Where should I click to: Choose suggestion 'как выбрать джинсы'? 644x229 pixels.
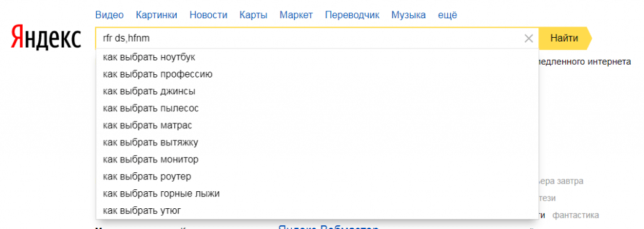click(x=317, y=91)
